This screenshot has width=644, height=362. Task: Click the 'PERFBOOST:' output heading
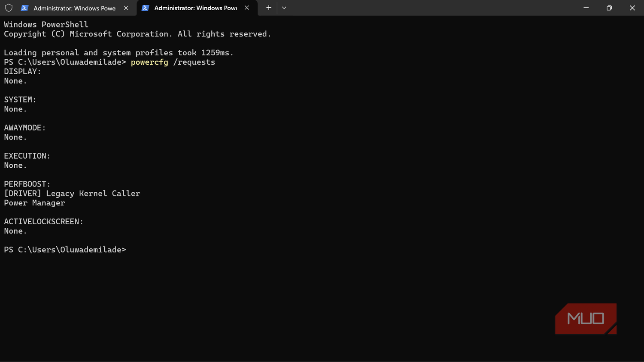27,184
